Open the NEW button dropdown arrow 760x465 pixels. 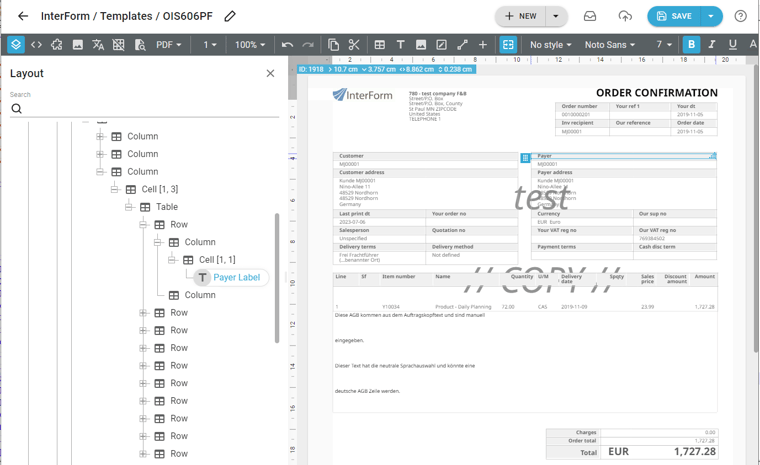click(556, 16)
